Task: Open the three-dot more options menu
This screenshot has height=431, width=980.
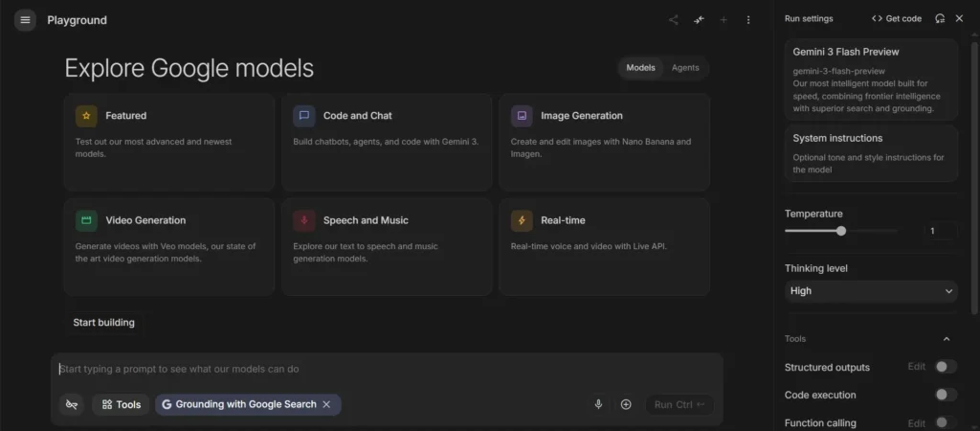Action: (x=748, y=20)
